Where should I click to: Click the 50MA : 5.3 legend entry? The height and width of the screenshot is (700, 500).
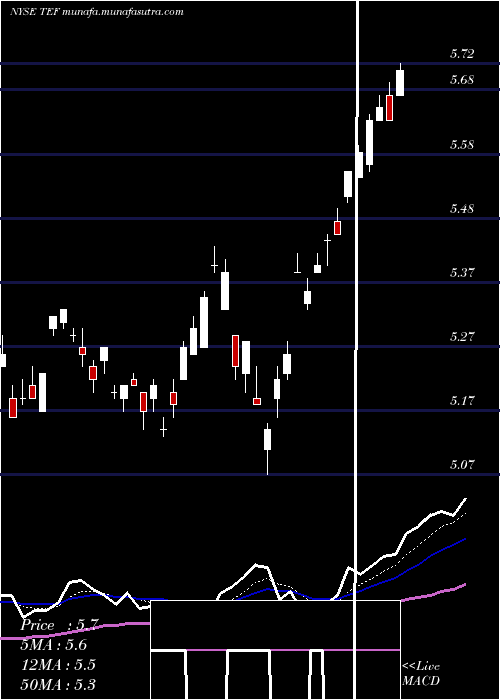[58, 684]
